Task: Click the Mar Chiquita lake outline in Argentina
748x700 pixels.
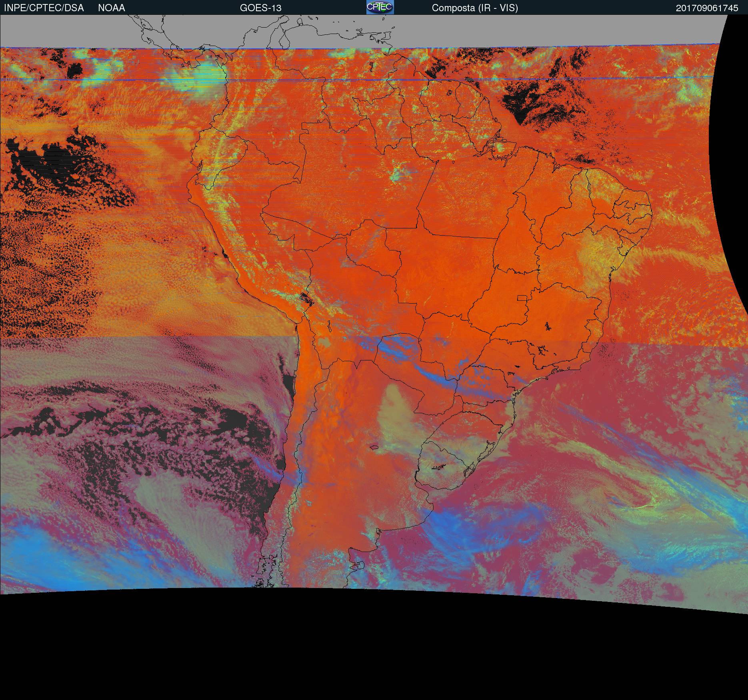Action: 374,447
